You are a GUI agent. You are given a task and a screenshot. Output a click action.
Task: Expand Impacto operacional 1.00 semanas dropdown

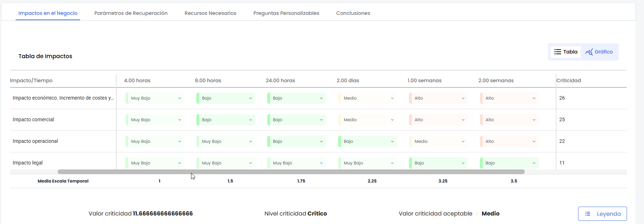[x=438, y=141]
